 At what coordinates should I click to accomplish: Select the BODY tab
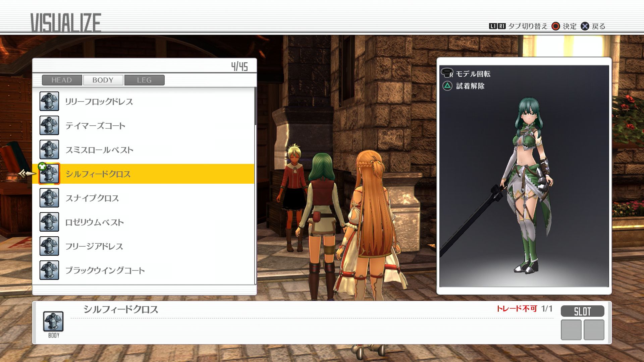(x=103, y=80)
